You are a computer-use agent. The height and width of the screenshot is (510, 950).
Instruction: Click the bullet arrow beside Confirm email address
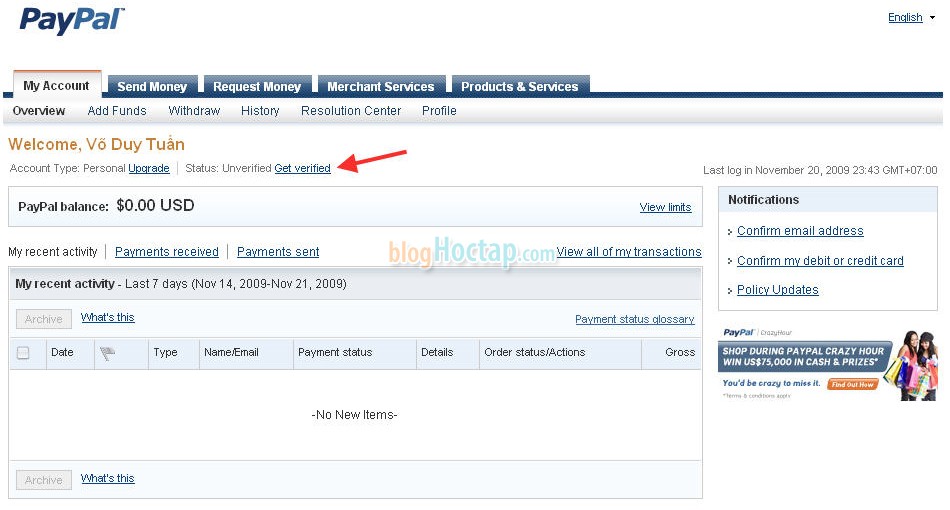(730, 232)
